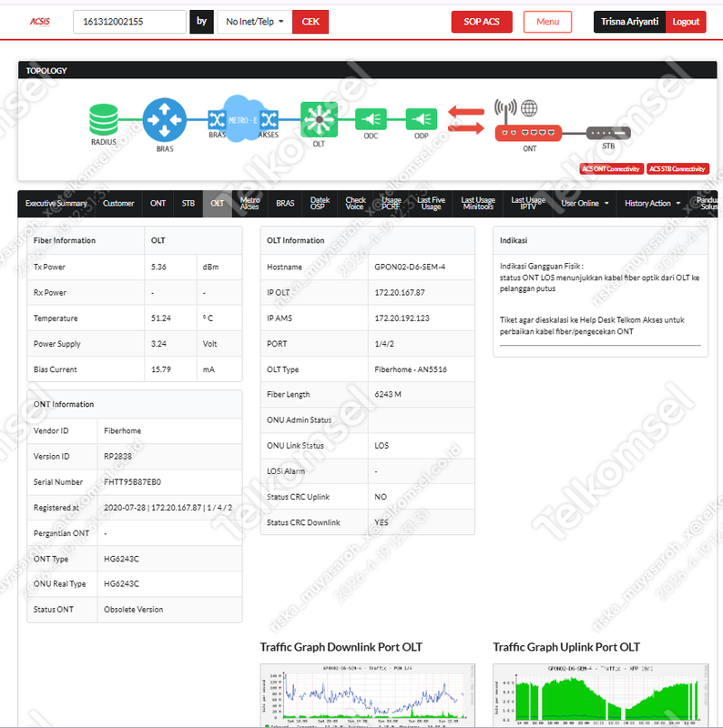Click the globe internet icon above ONT
This screenshot has height=728, width=723.
click(x=529, y=108)
